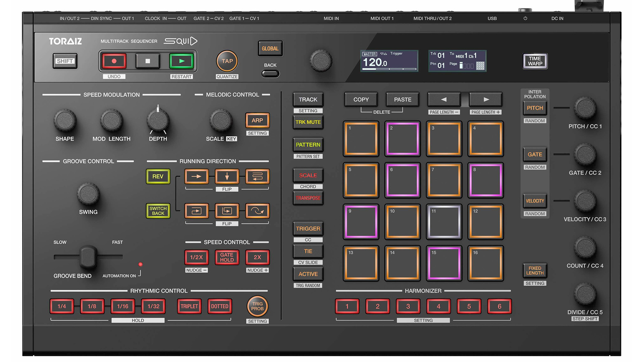Click the track and pattern display screen

pos(457,61)
